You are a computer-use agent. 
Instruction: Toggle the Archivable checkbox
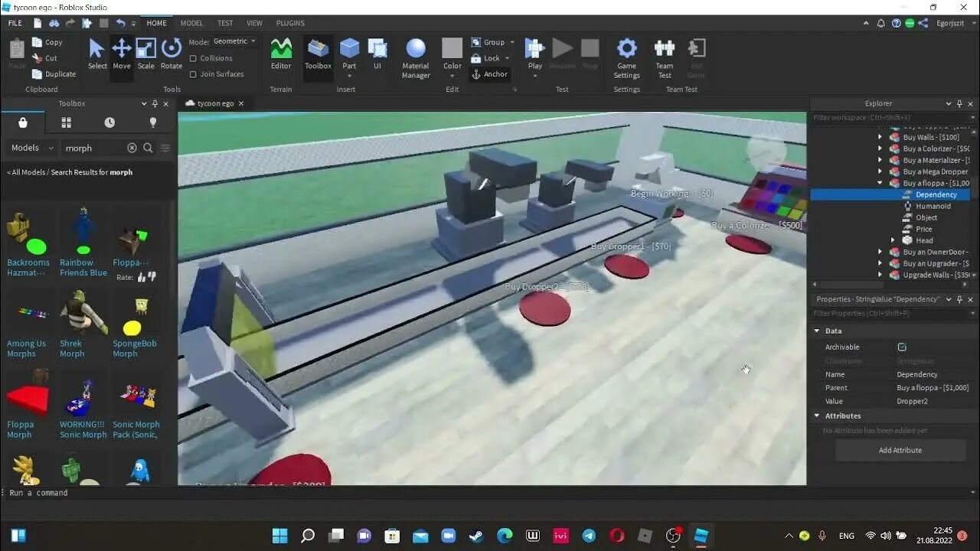coord(902,347)
